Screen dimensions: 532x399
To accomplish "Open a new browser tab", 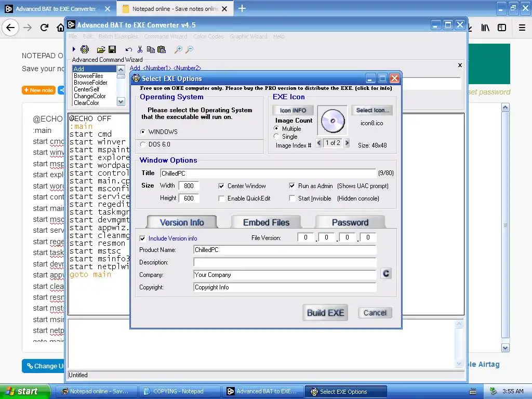I will 242,8.
